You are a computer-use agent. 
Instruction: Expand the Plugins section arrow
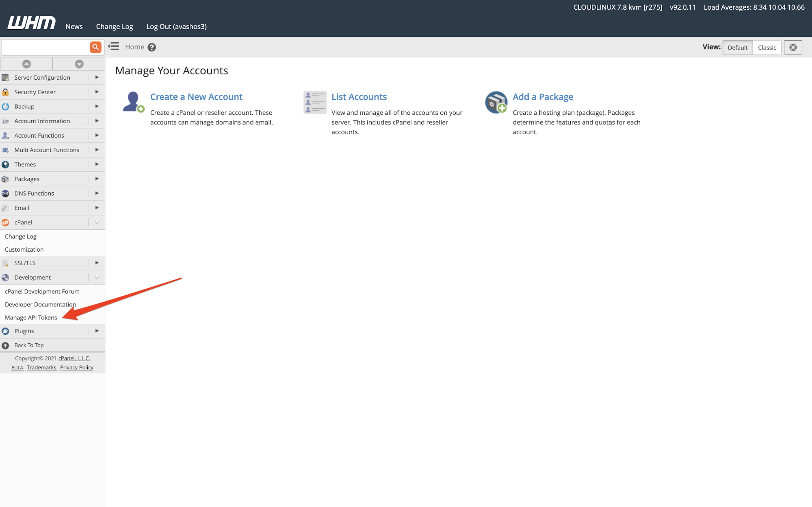97,331
